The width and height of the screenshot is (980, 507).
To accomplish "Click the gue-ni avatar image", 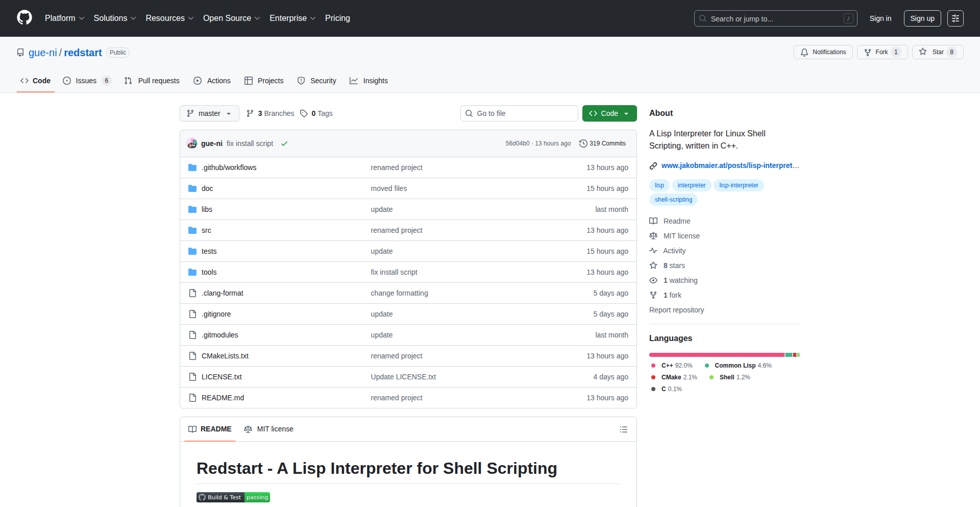I will [x=192, y=143].
